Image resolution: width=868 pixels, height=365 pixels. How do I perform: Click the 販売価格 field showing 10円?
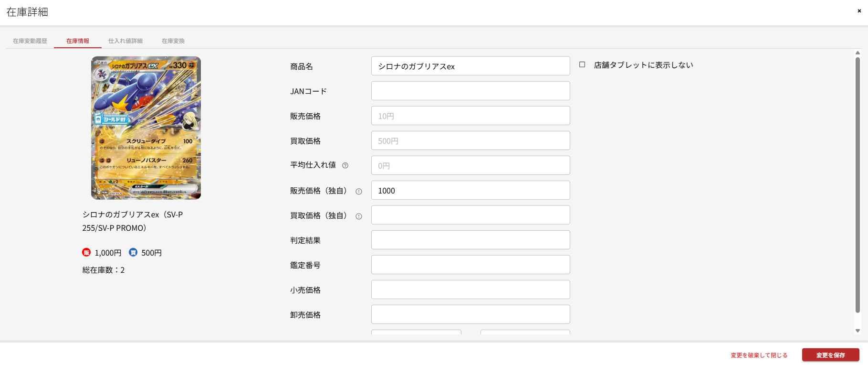pyautogui.click(x=471, y=116)
